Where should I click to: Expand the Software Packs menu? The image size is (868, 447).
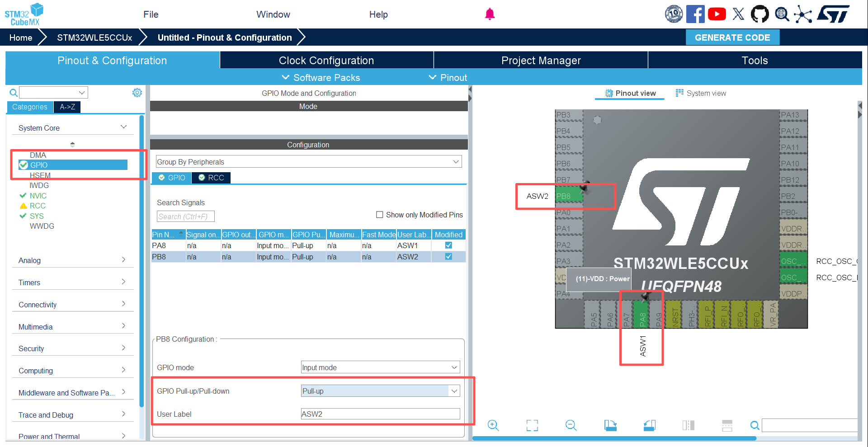[321, 78]
